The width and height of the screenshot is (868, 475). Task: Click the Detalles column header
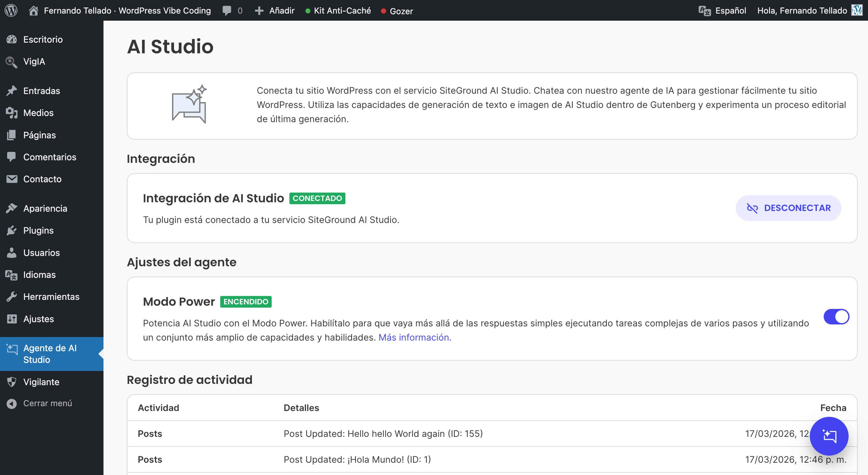pos(301,408)
